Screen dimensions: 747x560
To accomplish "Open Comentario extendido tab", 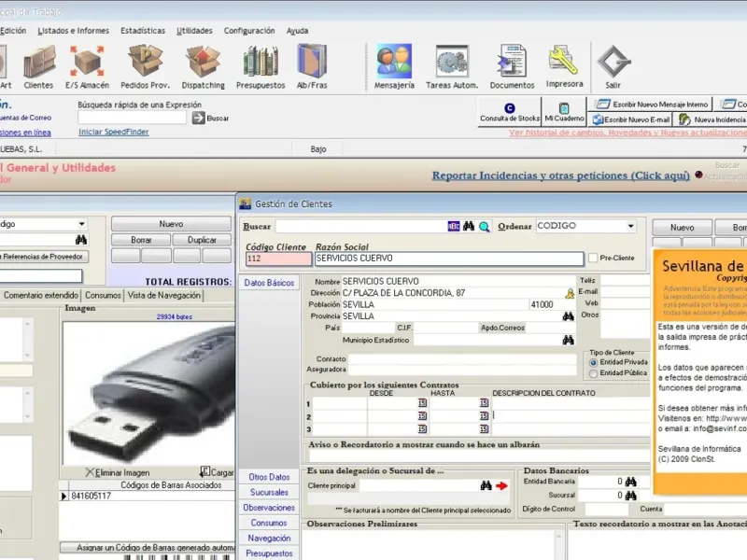I will click(x=40, y=295).
